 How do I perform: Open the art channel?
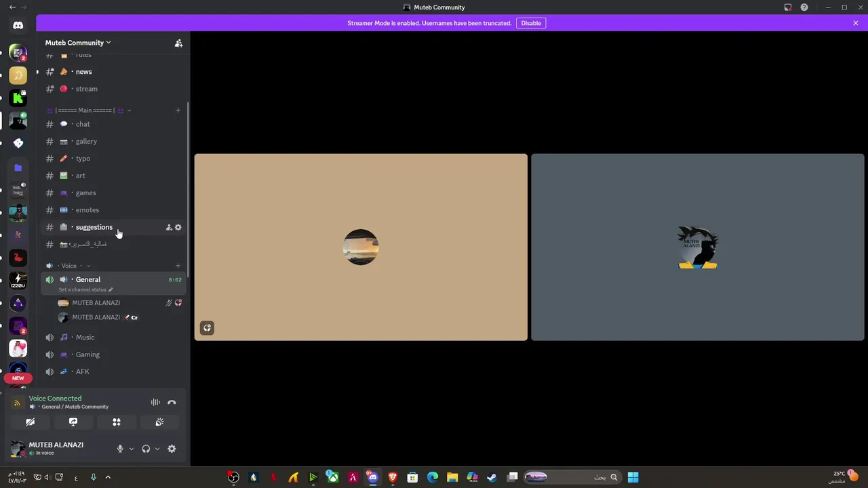click(113, 176)
